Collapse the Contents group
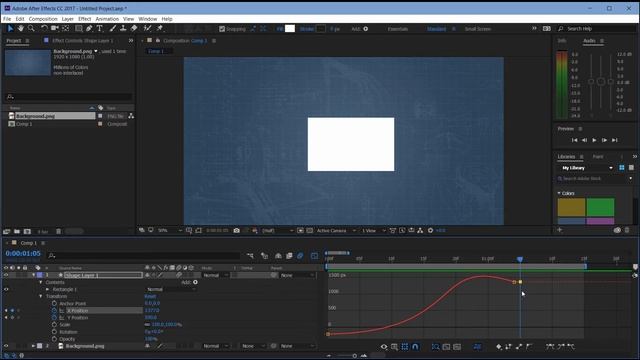This screenshot has height=360, width=640. coord(41,282)
